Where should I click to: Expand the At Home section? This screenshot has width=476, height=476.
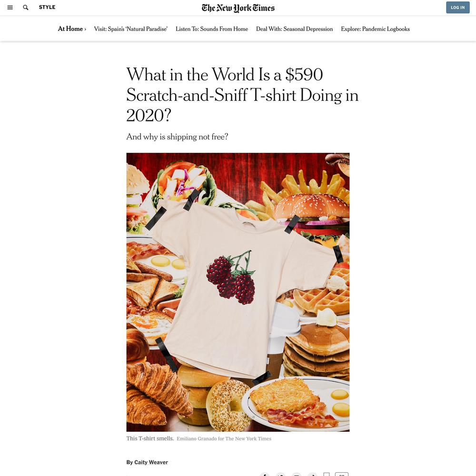tap(72, 29)
